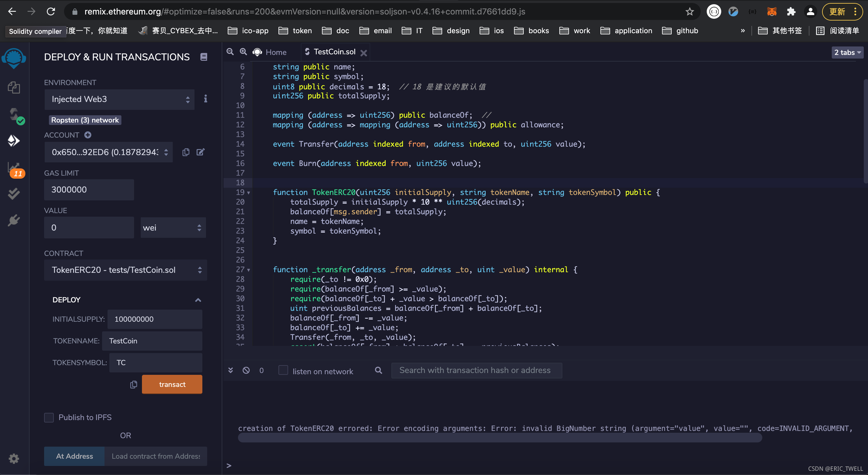Toggle the 'Publish to IPFS' checkbox
Viewport: 868px width, 475px height.
tap(49, 417)
